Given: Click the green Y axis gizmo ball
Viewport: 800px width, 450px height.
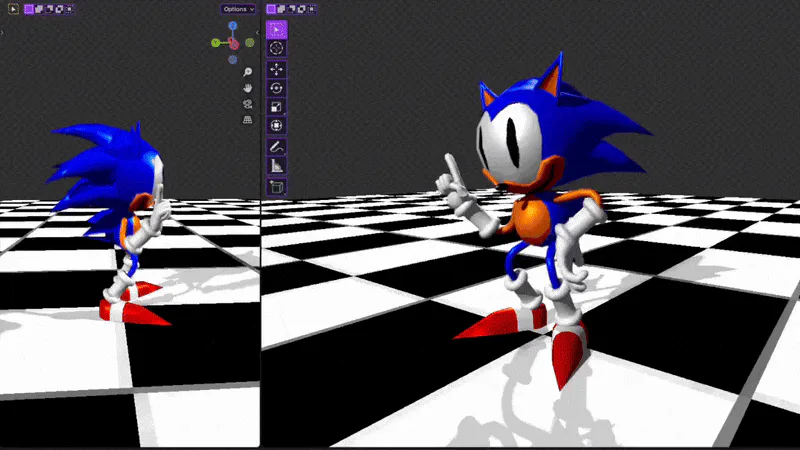Looking at the screenshot, I should click(216, 43).
